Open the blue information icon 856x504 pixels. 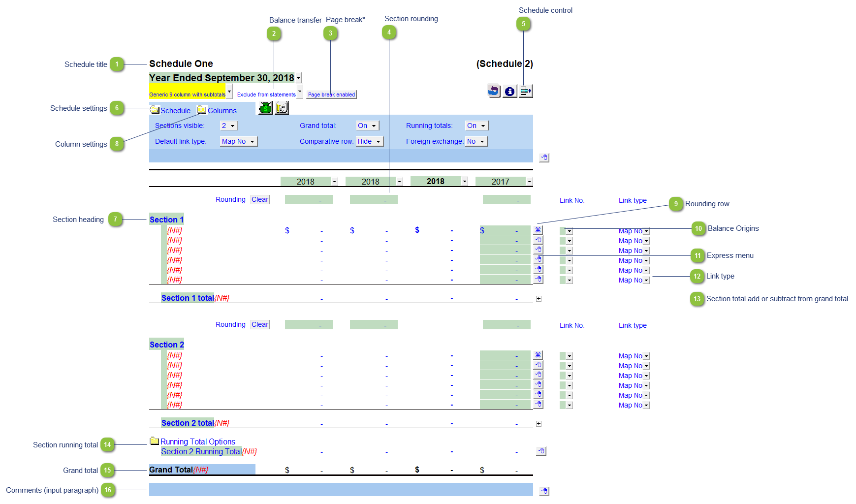509,91
